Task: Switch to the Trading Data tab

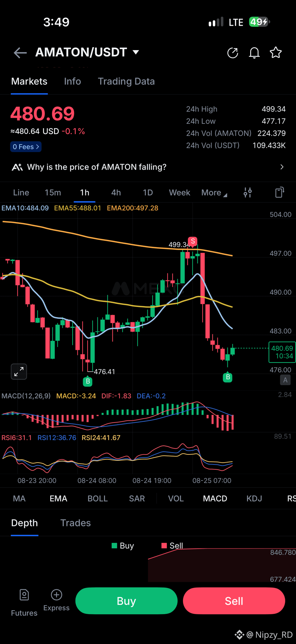Action: click(126, 81)
